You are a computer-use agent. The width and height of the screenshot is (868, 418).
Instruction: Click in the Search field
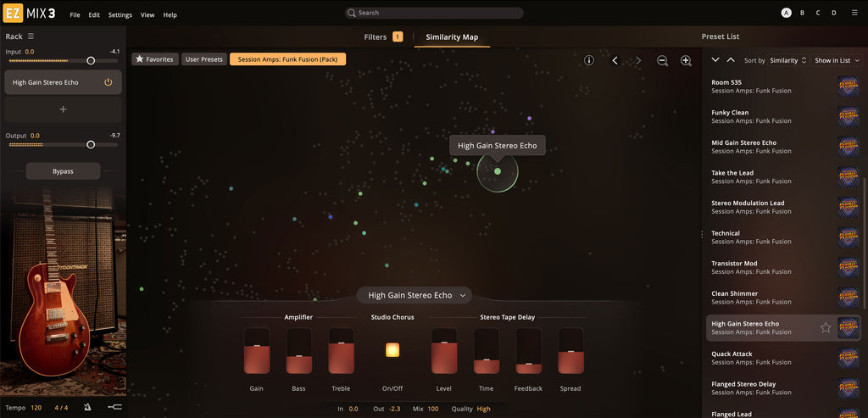click(x=434, y=13)
